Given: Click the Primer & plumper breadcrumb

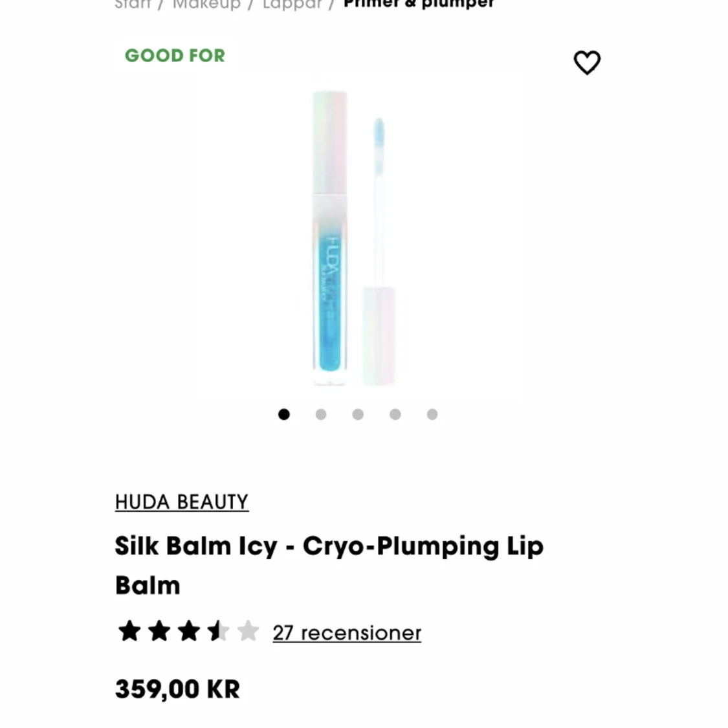Looking at the screenshot, I should click(x=419, y=4).
